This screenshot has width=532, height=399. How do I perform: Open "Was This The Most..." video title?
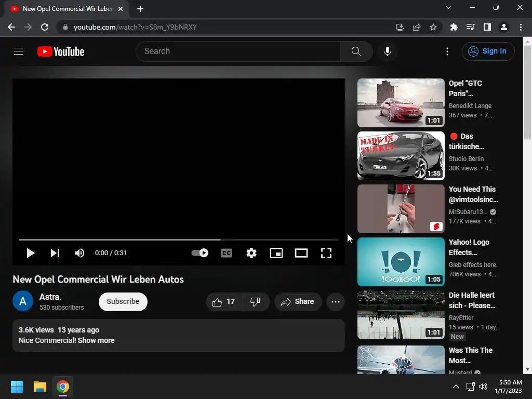tap(471, 355)
